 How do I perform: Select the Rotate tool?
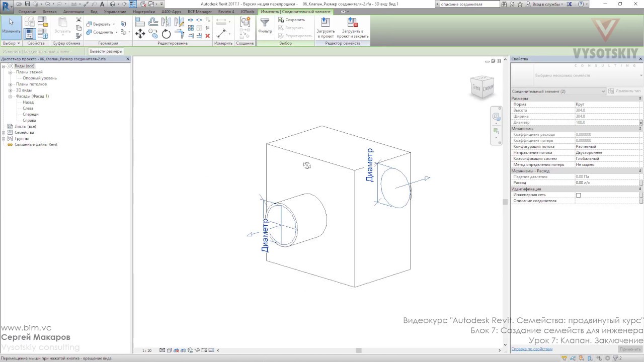pyautogui.click(x=167, y=34)
